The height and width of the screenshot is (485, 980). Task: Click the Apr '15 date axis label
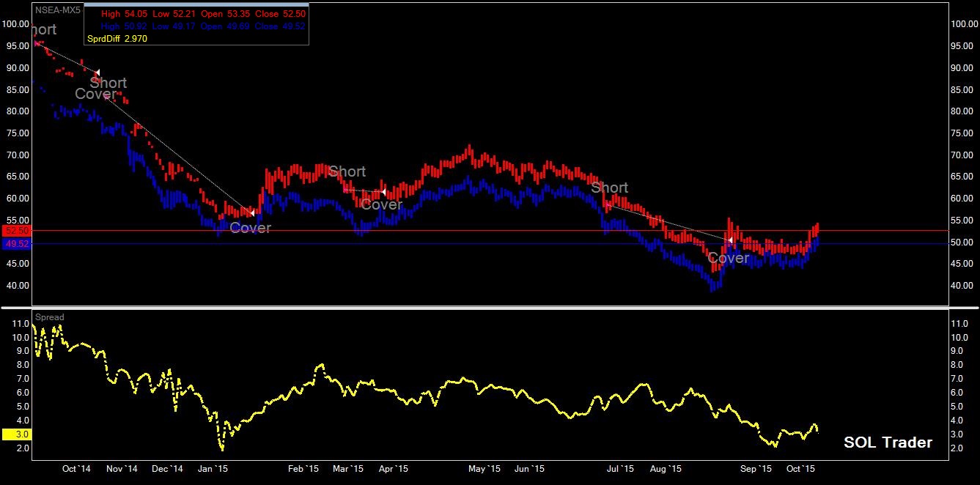(394, 469)
